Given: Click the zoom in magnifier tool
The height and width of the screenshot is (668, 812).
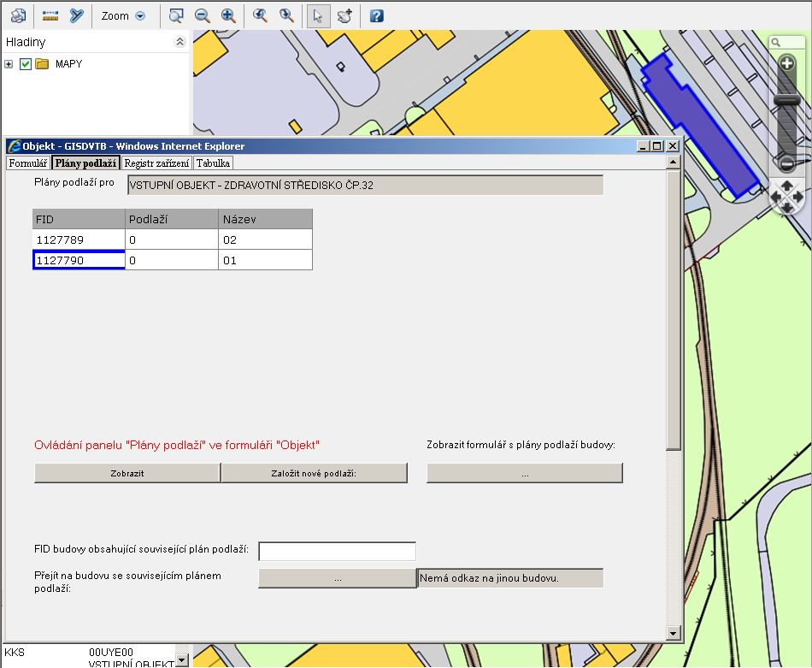Looking at the screenshot, I should tap(228, 16).
